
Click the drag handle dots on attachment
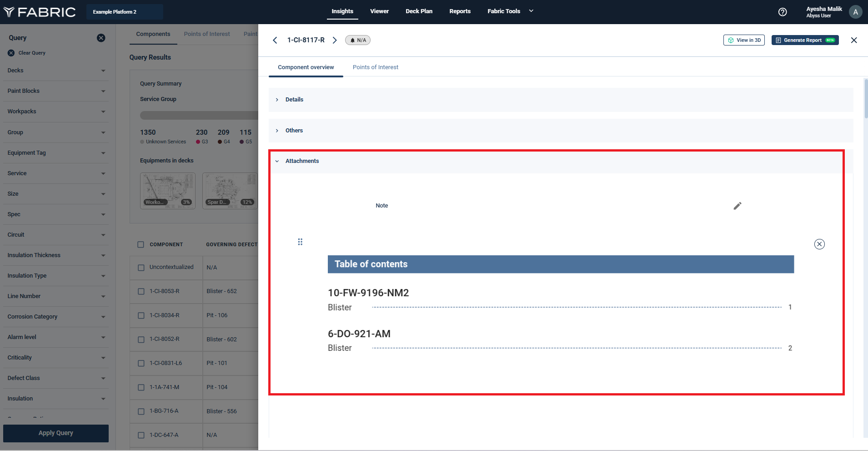click(300, 242)
